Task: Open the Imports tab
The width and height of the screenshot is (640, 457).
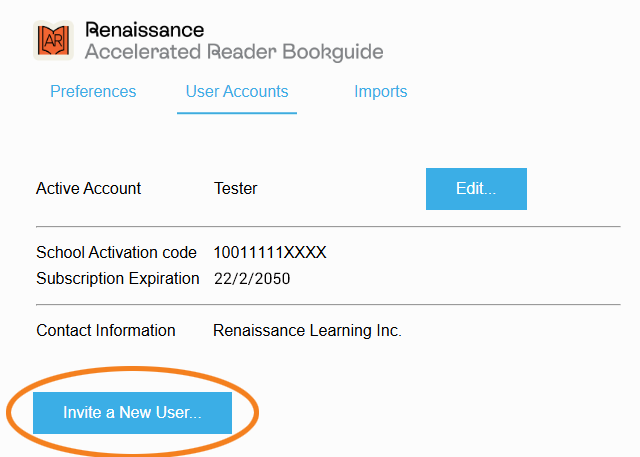Action: pos(380,92)
